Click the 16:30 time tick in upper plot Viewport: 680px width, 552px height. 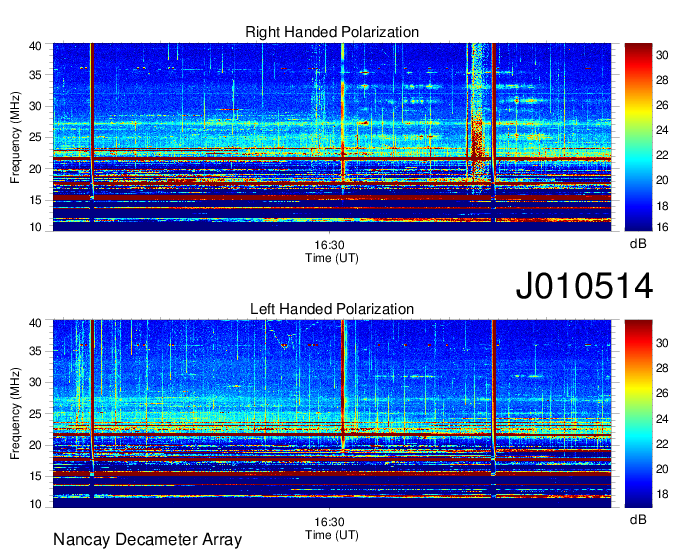(x=329, y=245)
